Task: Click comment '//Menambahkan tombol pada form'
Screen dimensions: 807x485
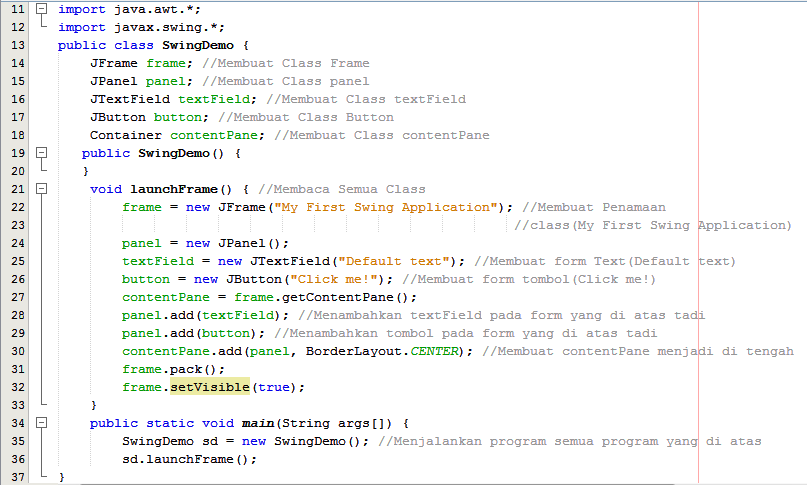Action: [394, 334]
